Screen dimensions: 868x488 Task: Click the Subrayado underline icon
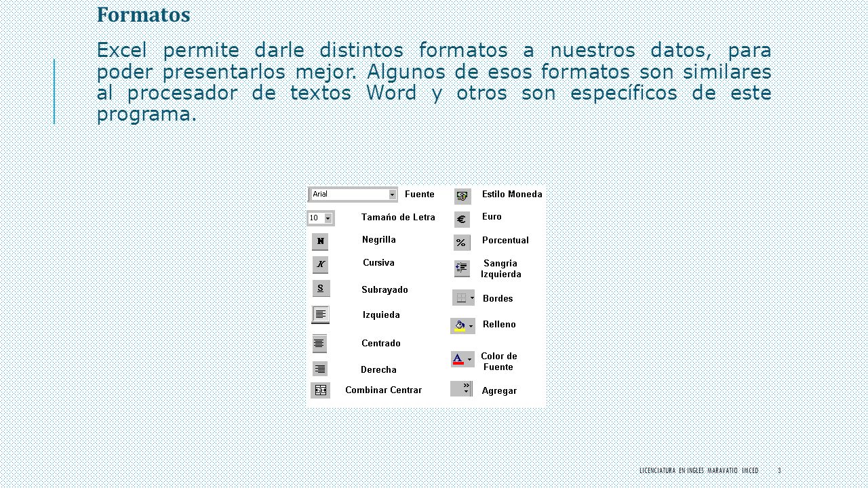tap(321, 288)
